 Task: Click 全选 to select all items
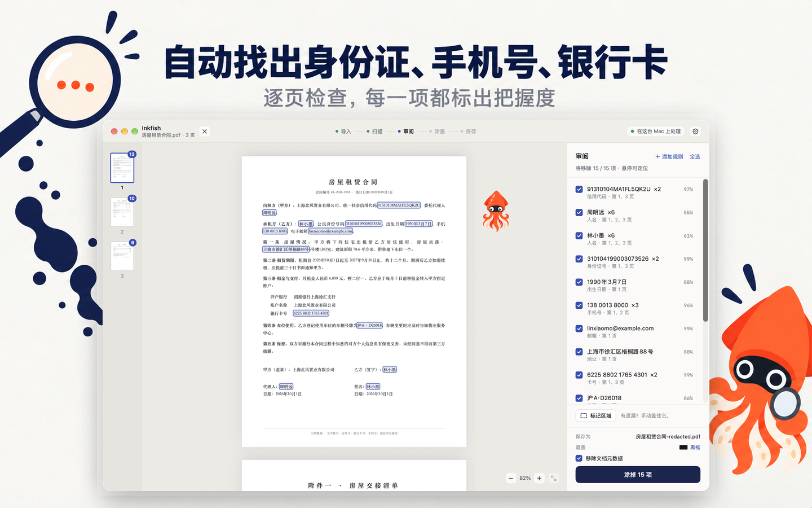coord(695,157)
